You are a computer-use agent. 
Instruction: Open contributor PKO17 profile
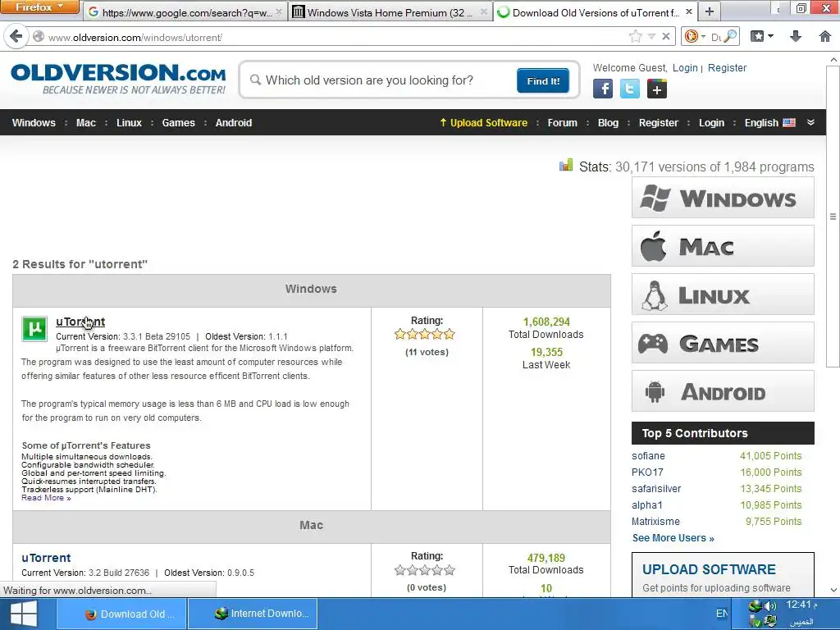647,472
